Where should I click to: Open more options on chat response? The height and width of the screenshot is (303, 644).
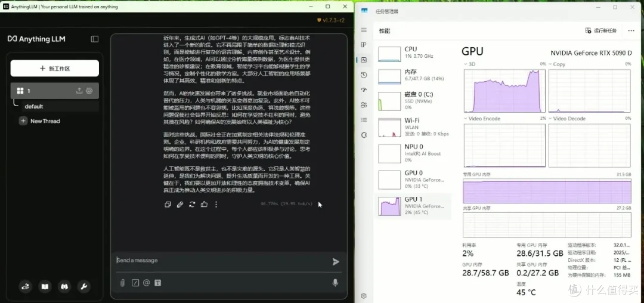tap(216, 204)
